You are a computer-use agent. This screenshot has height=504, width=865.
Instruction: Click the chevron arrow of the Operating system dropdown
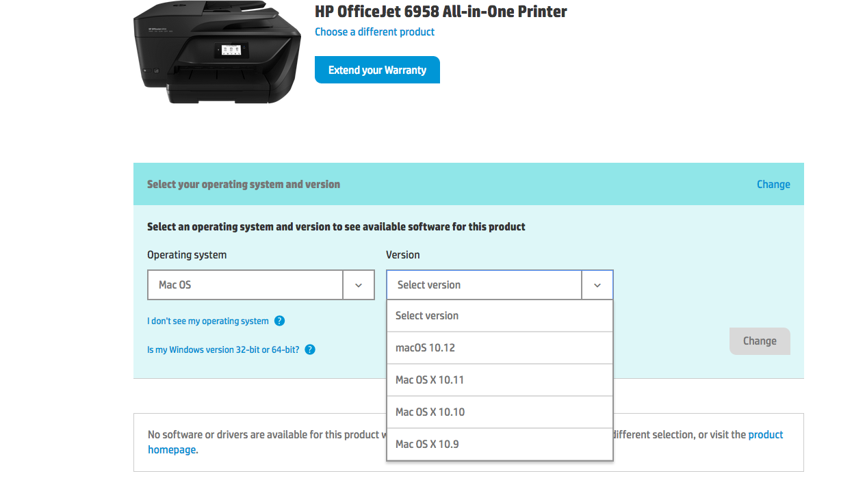[x=359, y=285]
